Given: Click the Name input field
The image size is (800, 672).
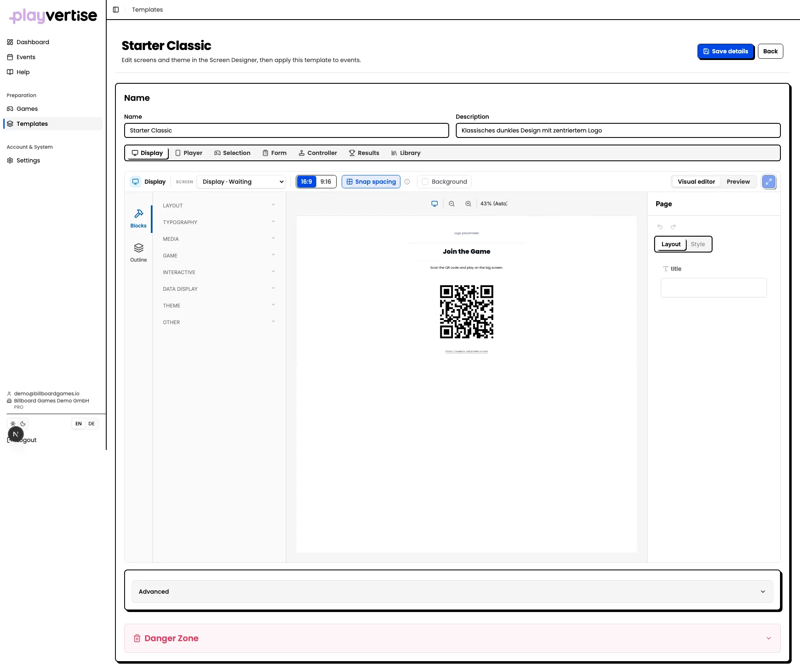Looking at the screenshot, I should [x=287, y=130].
